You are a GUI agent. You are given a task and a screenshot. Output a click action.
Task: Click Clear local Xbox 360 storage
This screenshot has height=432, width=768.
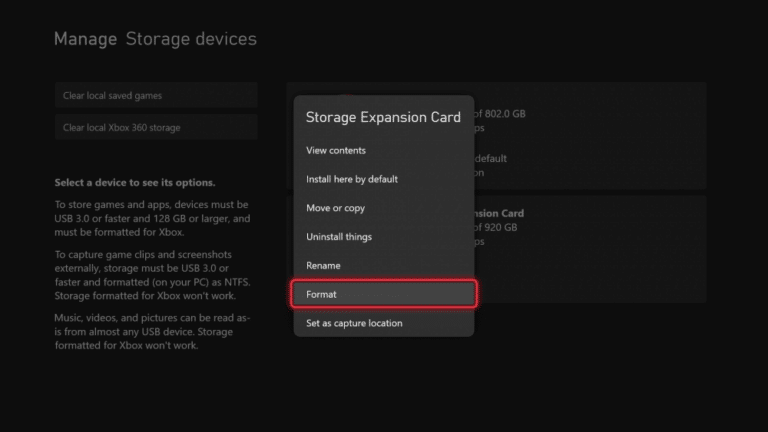[156, 127]
